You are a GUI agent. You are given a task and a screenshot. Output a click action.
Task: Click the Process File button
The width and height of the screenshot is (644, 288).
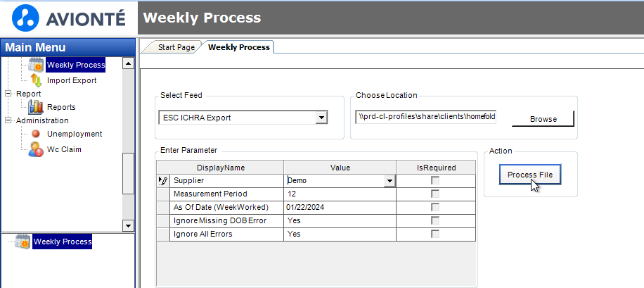tap(530, 175)
